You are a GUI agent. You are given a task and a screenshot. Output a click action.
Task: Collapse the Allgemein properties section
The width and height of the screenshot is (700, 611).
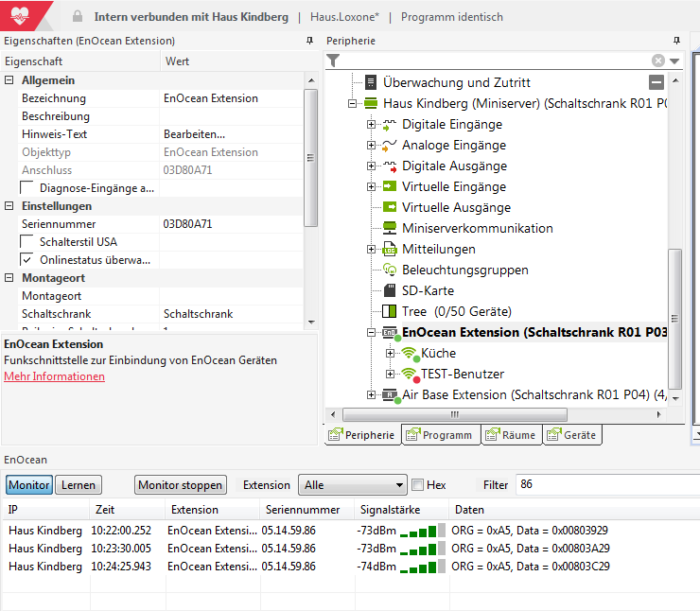[x=9, y=80]
